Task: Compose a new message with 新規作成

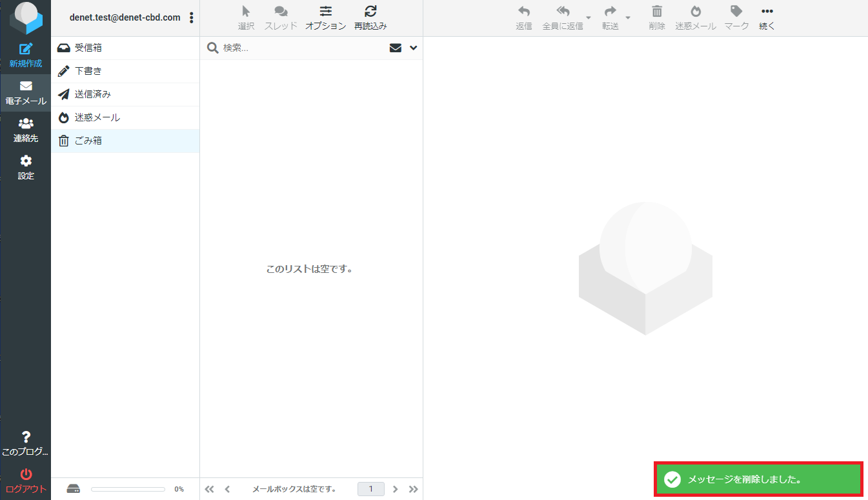Action: pyautogui.click(x=26, y=55)
